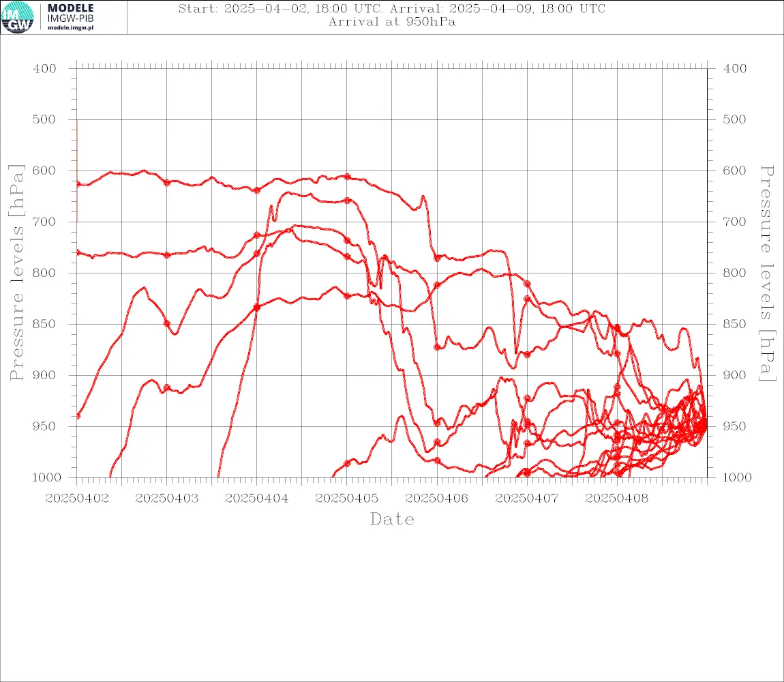Click trajectory marker near 610 hPa on 20250405
This screenshot has height=682, width=784.
click(x=347, y=177)
